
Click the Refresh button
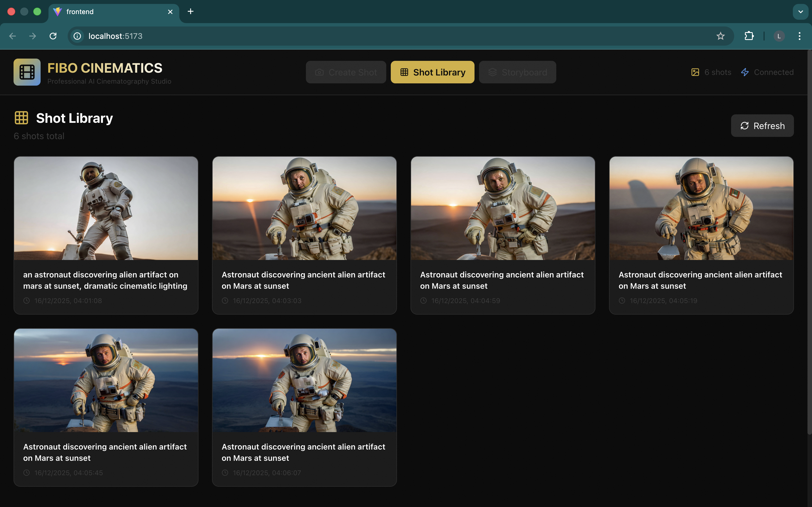pos(762,125)
